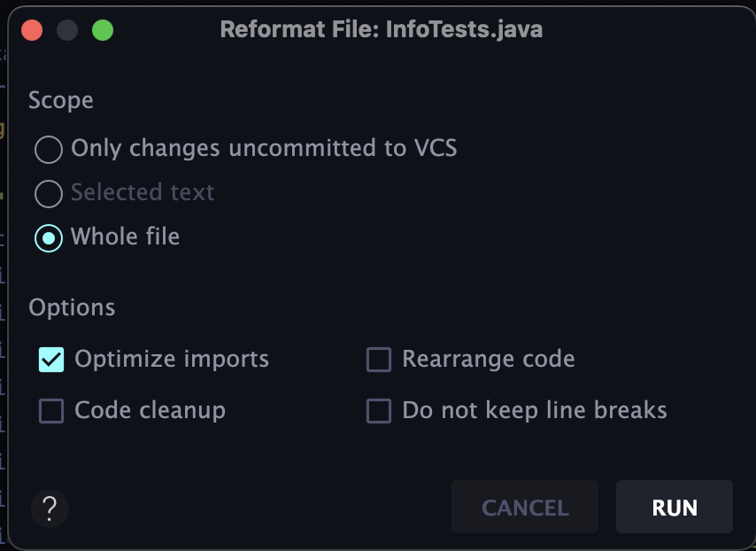
Task: Uncheck the Optimize imports checkbox
Action: pyautogui.click(x=51, y=360)
